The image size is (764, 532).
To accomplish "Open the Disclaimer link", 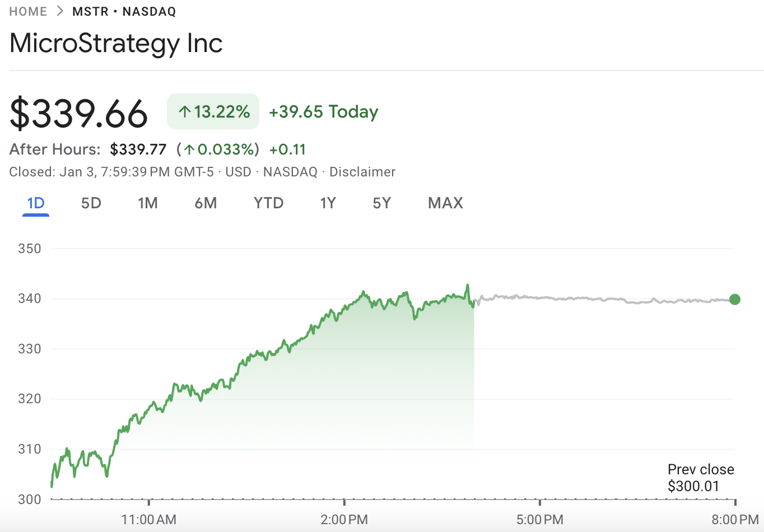I will point(362,172).
